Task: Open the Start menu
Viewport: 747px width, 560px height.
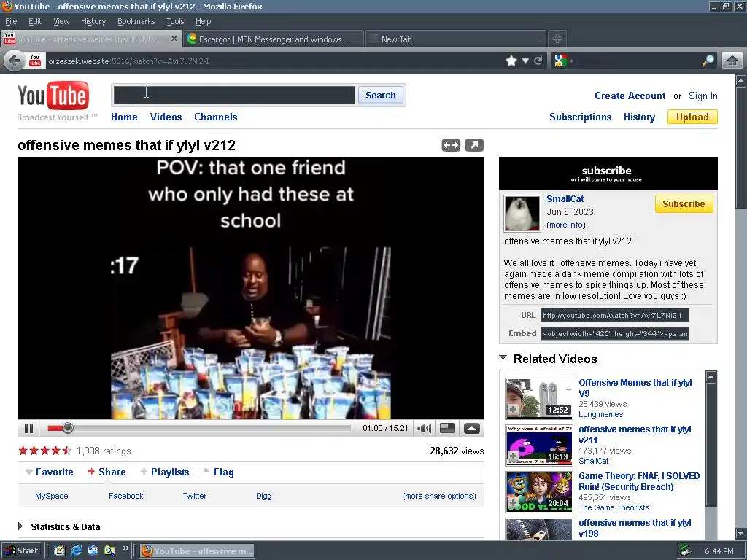Action: tap(21, 551)
